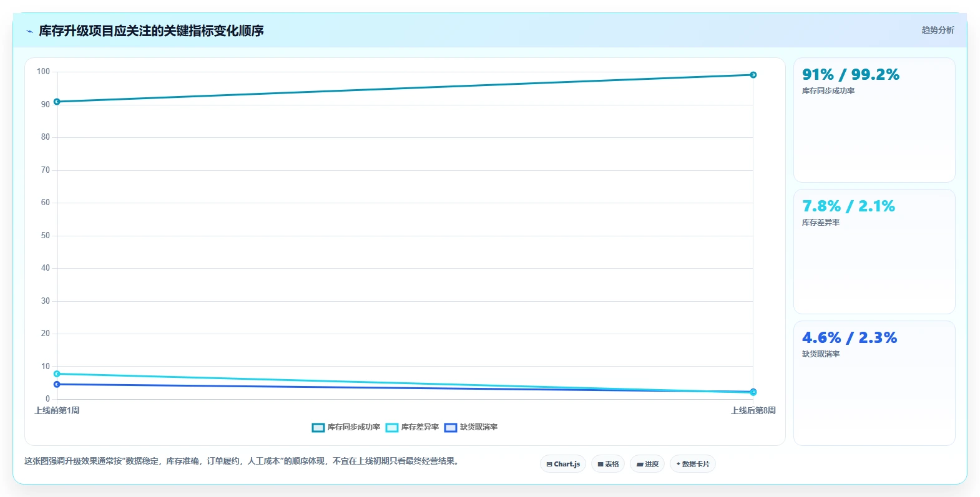Toggle the 库存同步成功率 legend item

346,427
